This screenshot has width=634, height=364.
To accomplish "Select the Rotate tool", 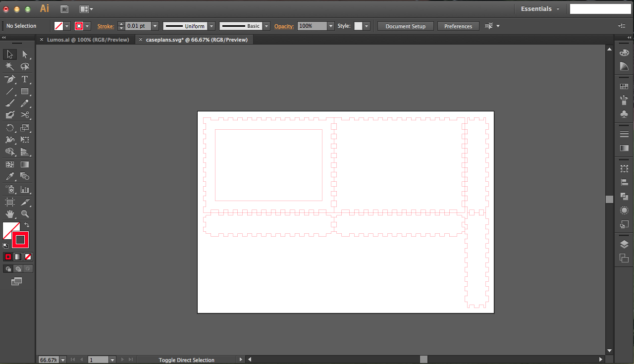I will (10, 128).
